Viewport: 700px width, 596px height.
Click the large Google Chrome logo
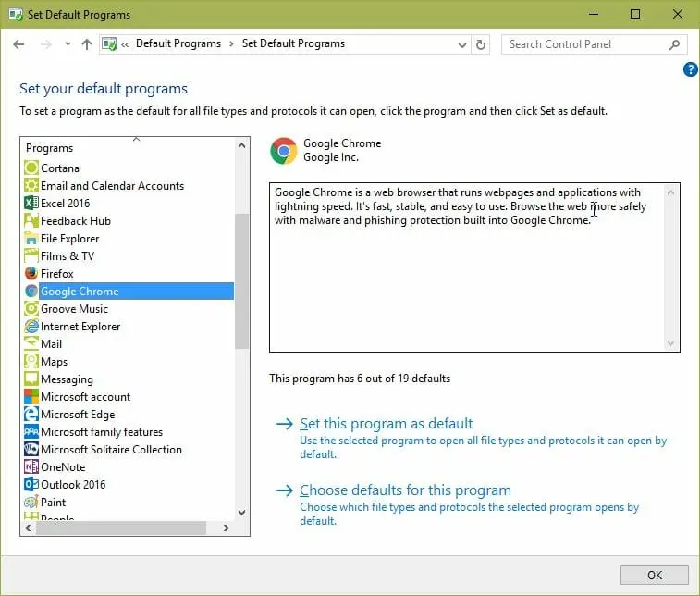click(284, 151)
